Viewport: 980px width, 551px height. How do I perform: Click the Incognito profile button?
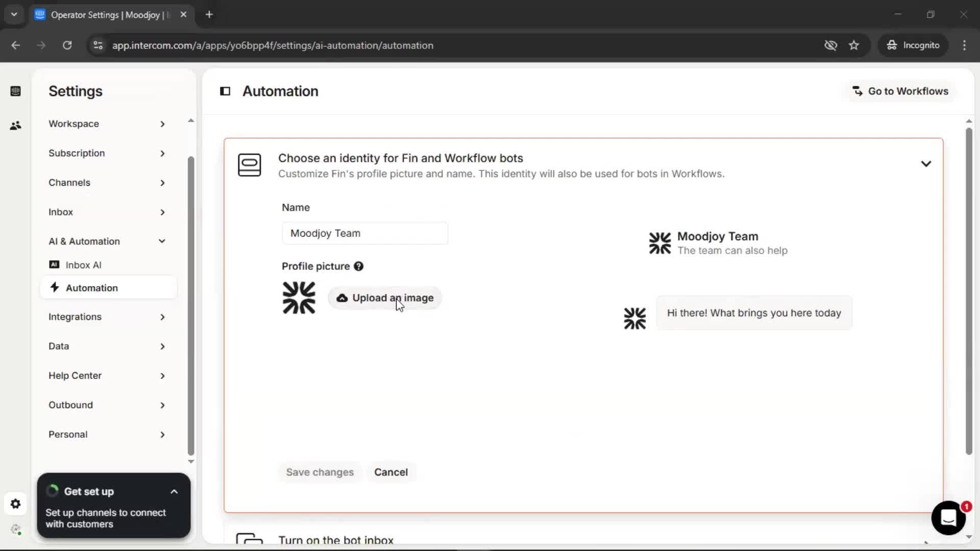(x=913, y=45)
